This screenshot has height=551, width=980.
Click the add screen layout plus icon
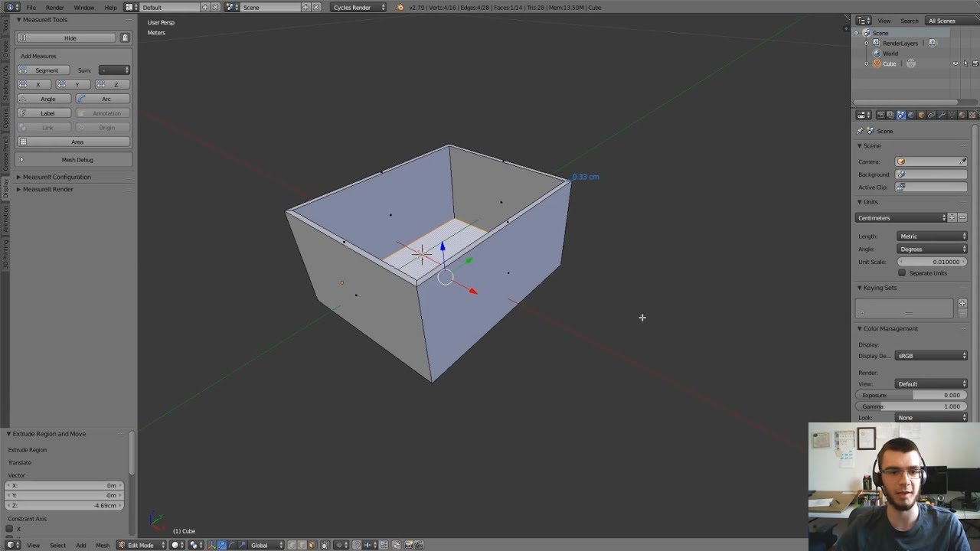coord(205,8)
